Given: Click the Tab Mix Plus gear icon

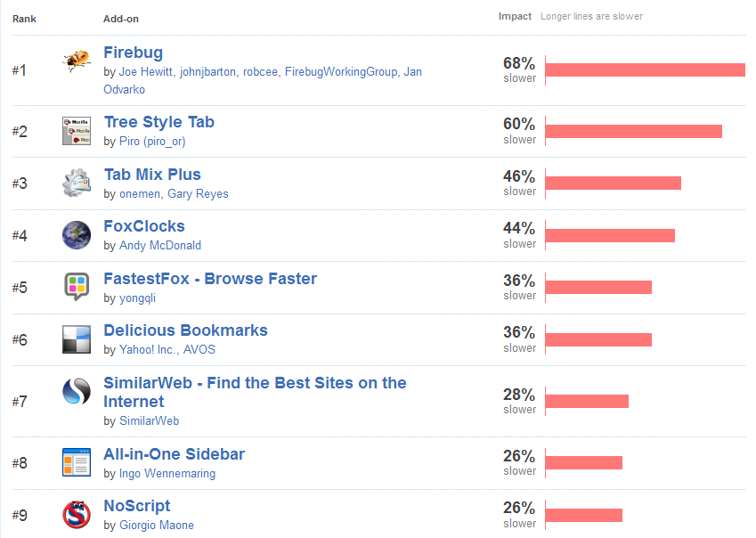Looking at the screenshot, I should pos(77,183).
